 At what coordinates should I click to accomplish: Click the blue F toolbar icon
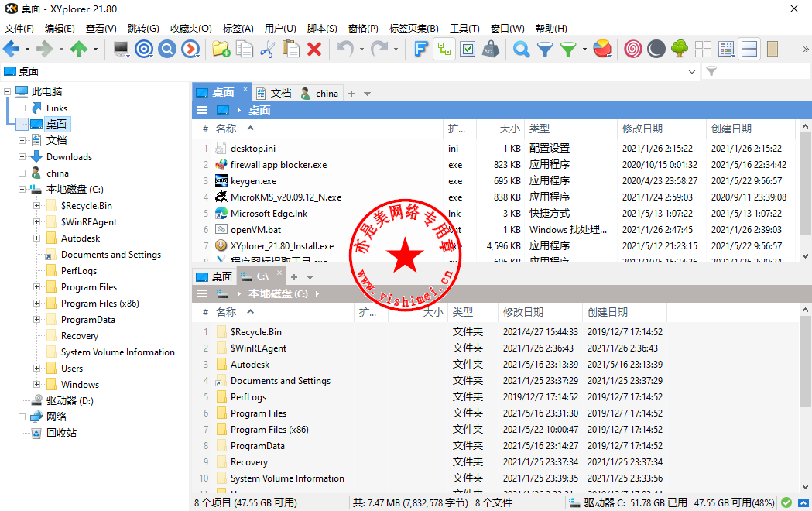pos(421,50)
